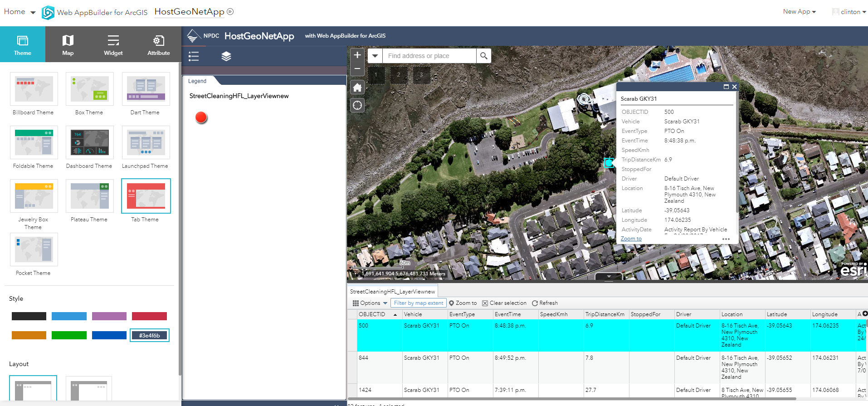Click Clear selection in attribute table
868x406 pixels.
[x=504, y=303]
